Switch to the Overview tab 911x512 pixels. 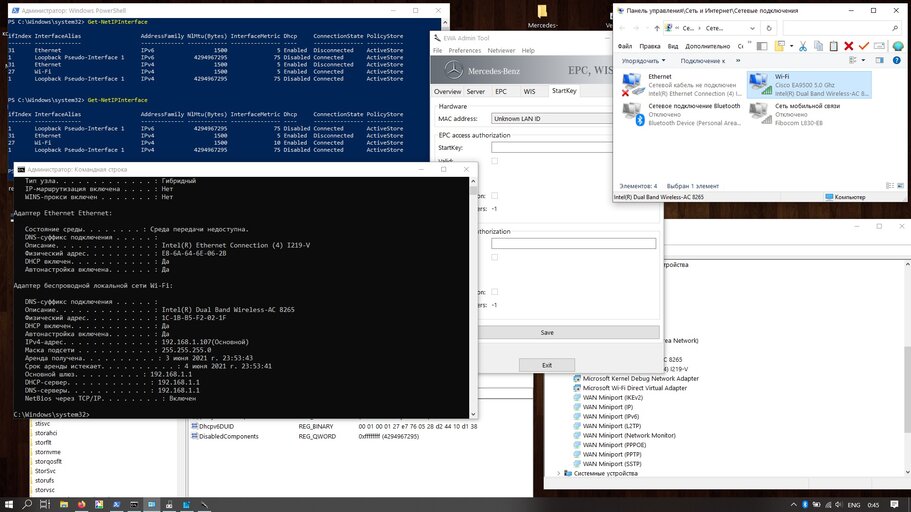click(447, 91)
